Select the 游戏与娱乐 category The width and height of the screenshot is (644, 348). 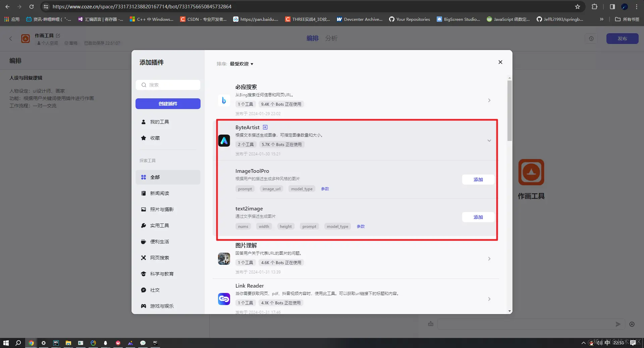(168, 306)
